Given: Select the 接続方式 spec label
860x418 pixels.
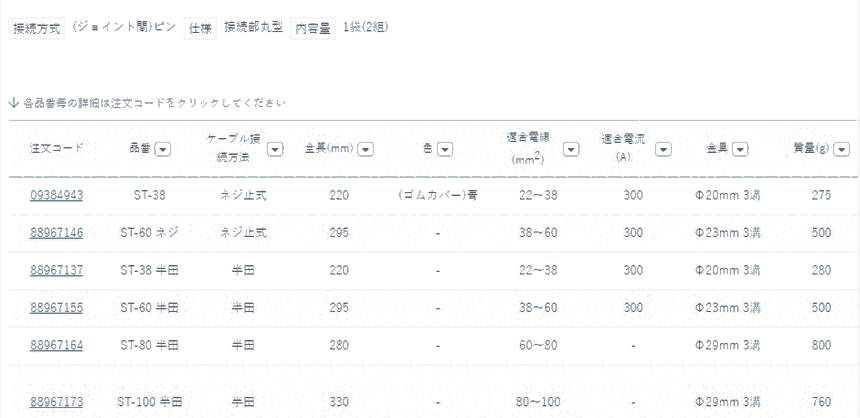Looking at the screenshot, I should coord(36,29).
